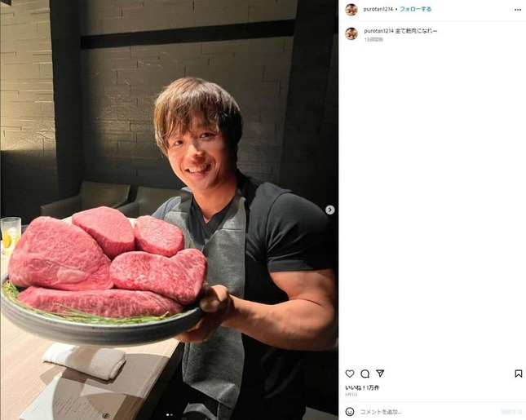Viewport: 526px width, 420px height.
Task: Click the caption profile avatar
Action: (351, 33)
